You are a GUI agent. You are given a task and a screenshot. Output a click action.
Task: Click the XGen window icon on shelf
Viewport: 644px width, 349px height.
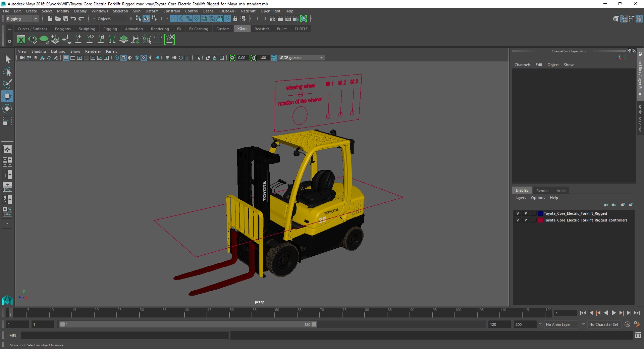click(x=21, y=40)
